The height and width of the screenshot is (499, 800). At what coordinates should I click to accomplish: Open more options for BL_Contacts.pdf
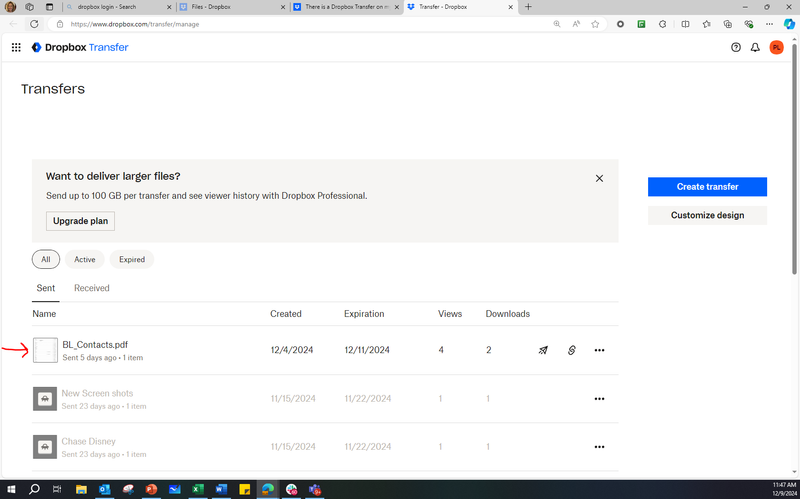pyautogui.click(x=599, y=350)
